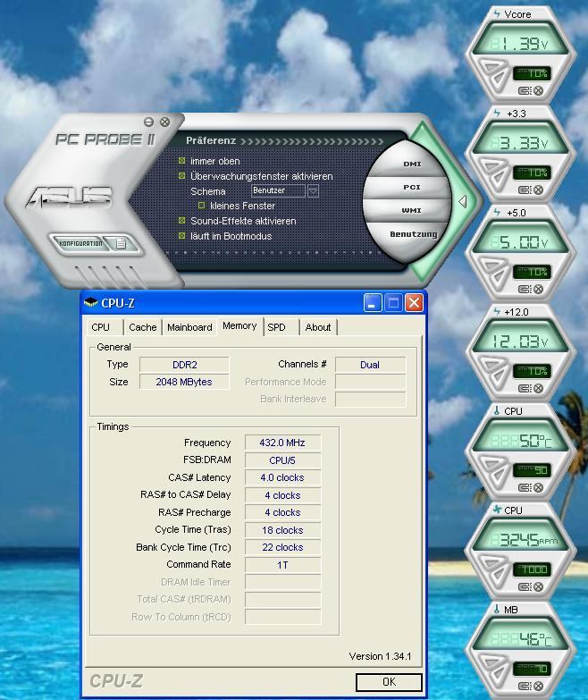
Task: Open the About tab in CPU-Z
Action: click(318, 327)
